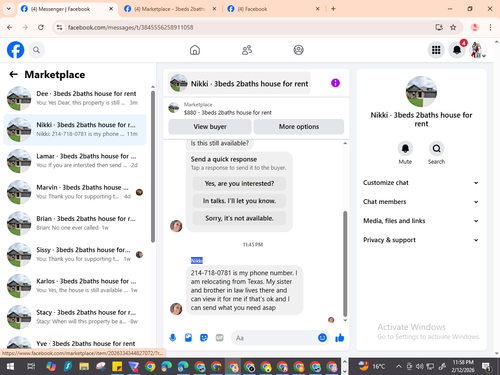Screen dimensions: 500x375
Task: Click the conversation list scrollbar
Action: point(153,167)
